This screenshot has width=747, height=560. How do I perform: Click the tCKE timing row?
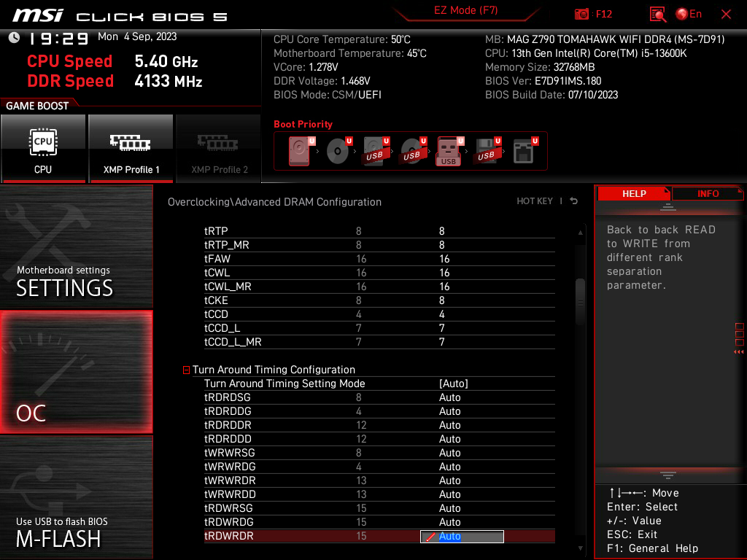379,300
